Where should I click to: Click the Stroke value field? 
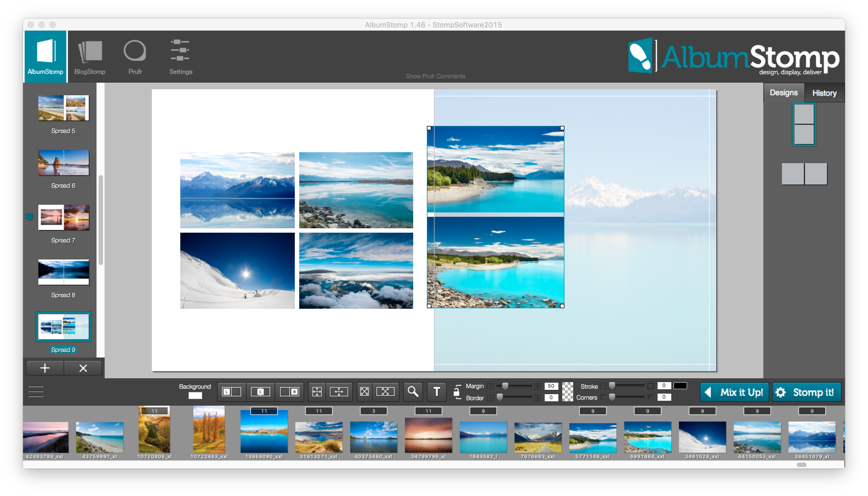664,385
